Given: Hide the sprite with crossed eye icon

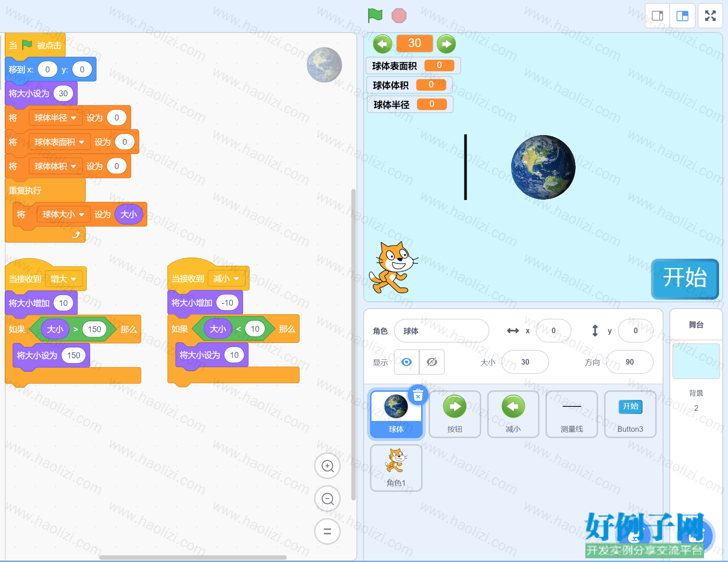Looking at the screenshot, I should tap(432, 362).
